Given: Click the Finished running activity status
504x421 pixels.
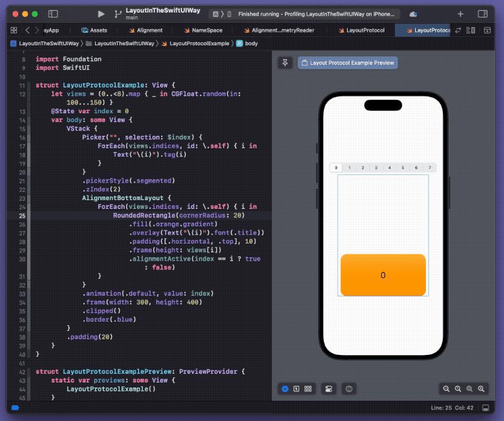Looking at the screenshot, I should (x=316, y=14).
